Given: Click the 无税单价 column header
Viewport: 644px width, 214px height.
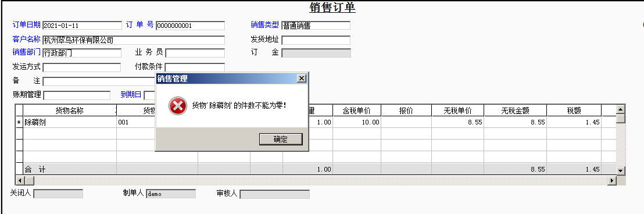Looking at the screenshot, I should pos(457,110).
